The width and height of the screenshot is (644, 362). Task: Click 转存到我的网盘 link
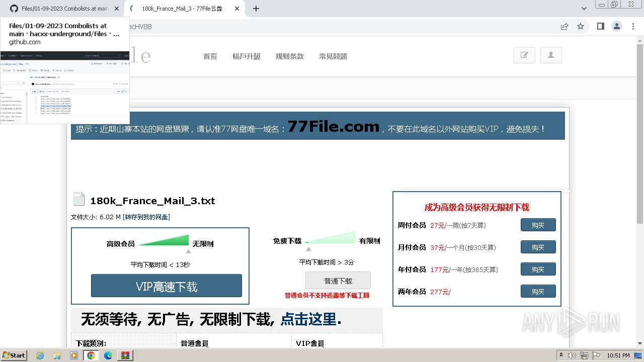[x=146, y=217]
